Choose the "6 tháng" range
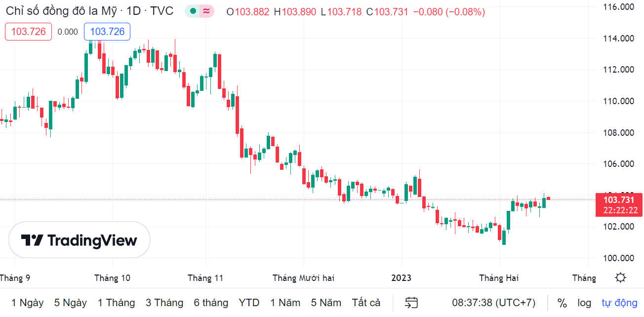 click(211, 303)
